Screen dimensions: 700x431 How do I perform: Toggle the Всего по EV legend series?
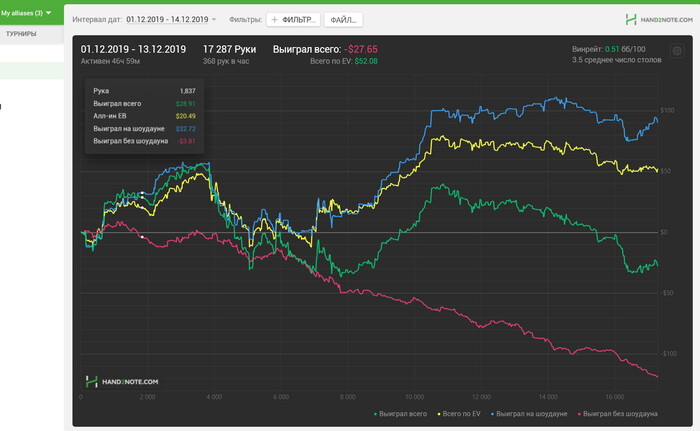pyautogui.click(x=459, y=414)
